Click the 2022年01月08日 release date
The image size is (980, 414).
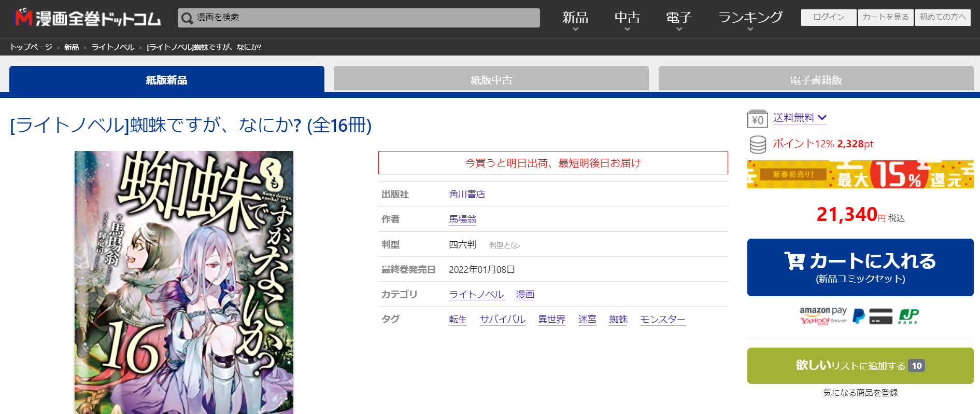(x=482, y=269)
